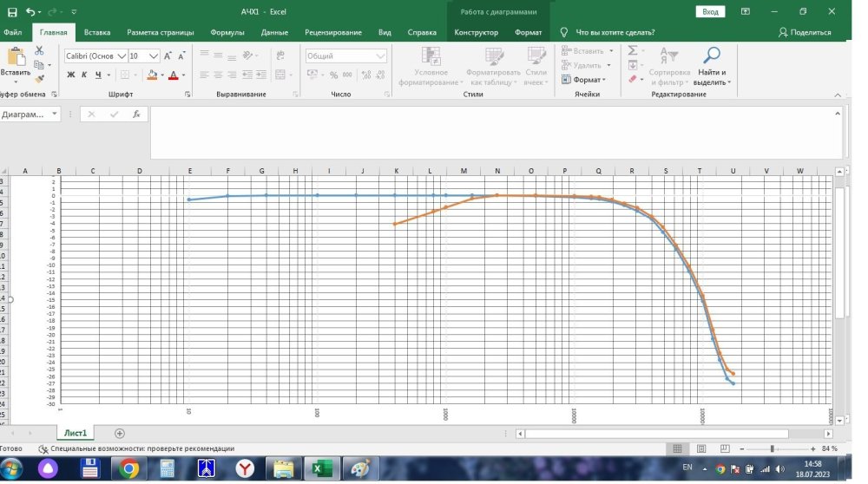
Task: Click the Insert Function fx icon
Action: pyautogui.click(x=136, y=114)
